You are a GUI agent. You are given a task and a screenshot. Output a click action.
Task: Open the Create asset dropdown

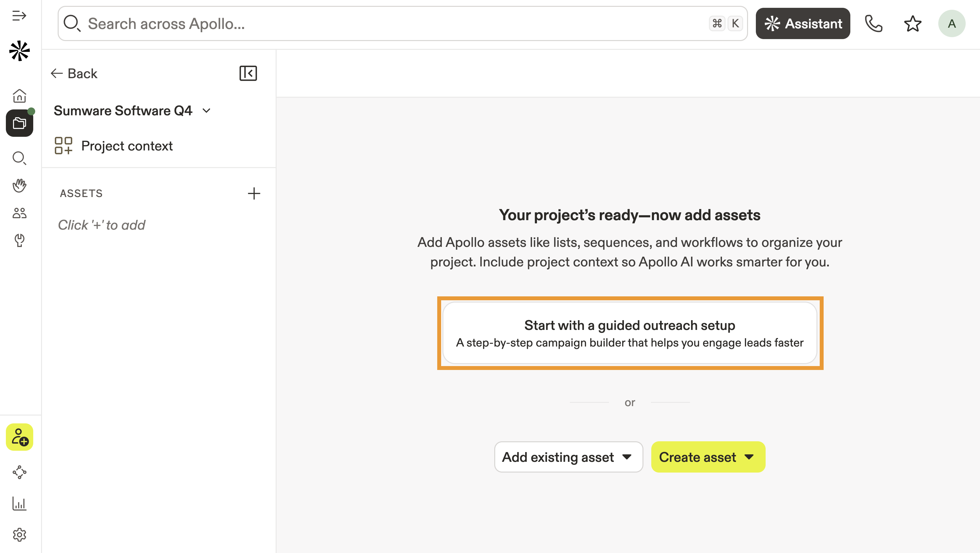coord(708,457)
